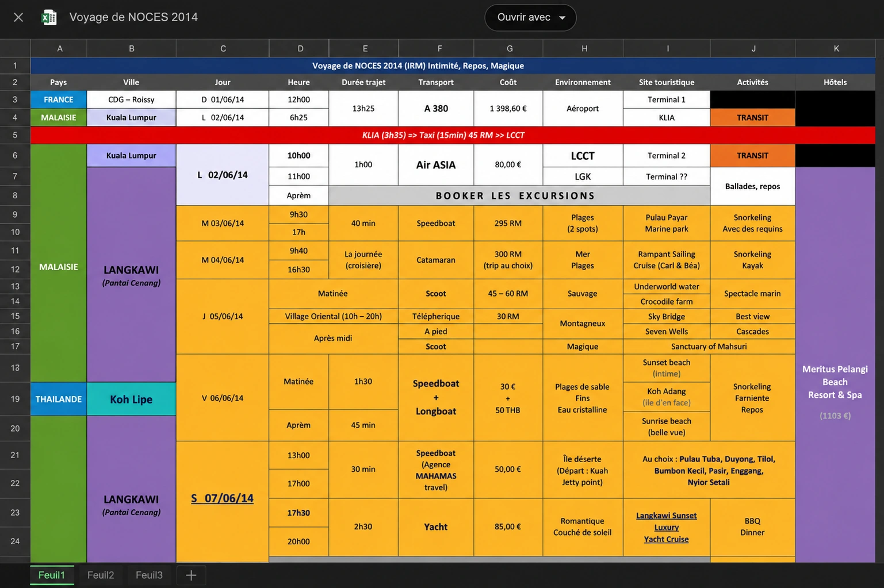Click the 'Sanctuary of Mahsuri' cell
Image resolution: width=884 pixels, height=588 pixels.
(709, 346)
